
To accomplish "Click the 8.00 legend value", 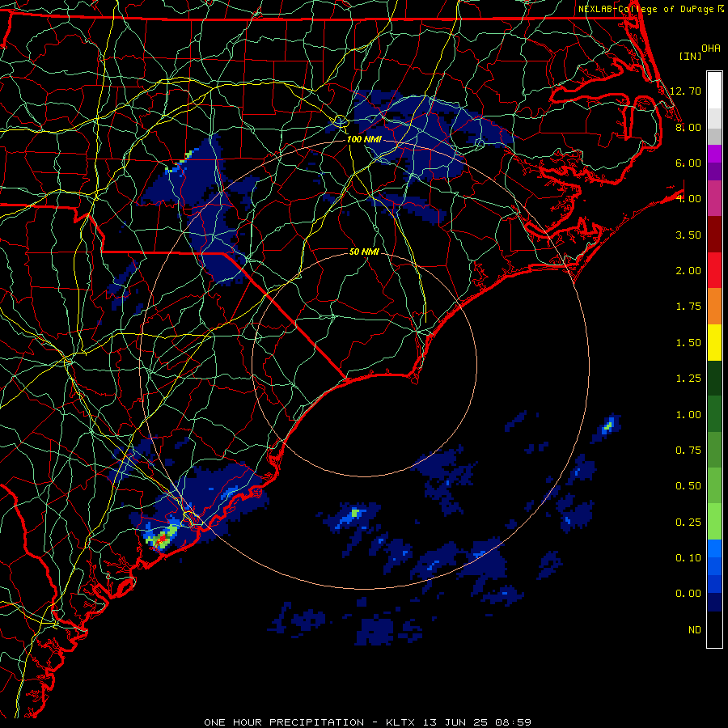I will (688, 127).
